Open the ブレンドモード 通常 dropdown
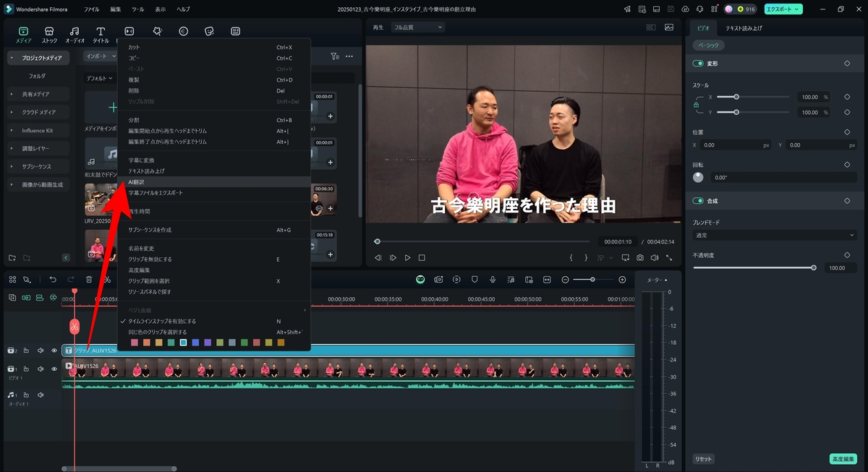868x472 pixels. (x=775, y=236)
